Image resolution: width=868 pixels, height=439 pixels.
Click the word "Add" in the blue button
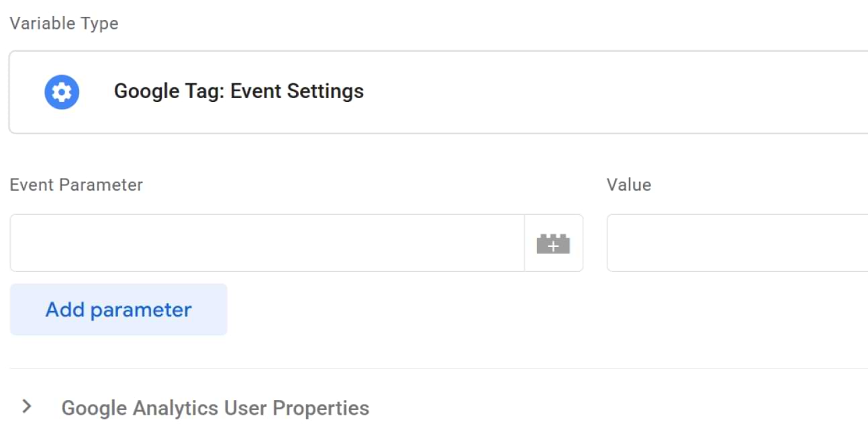64,309
